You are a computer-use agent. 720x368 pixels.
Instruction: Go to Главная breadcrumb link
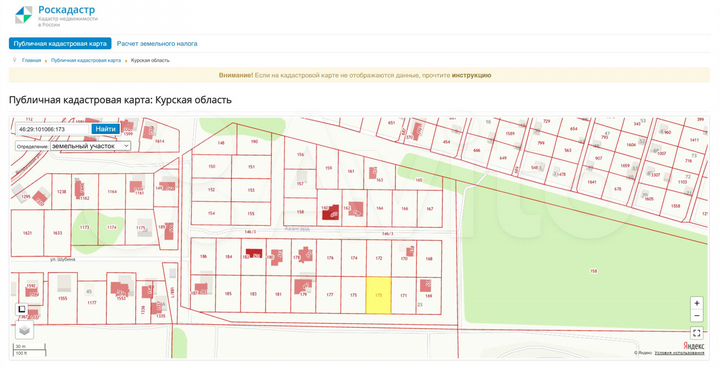pyautogui.click(x=31, y=60)
